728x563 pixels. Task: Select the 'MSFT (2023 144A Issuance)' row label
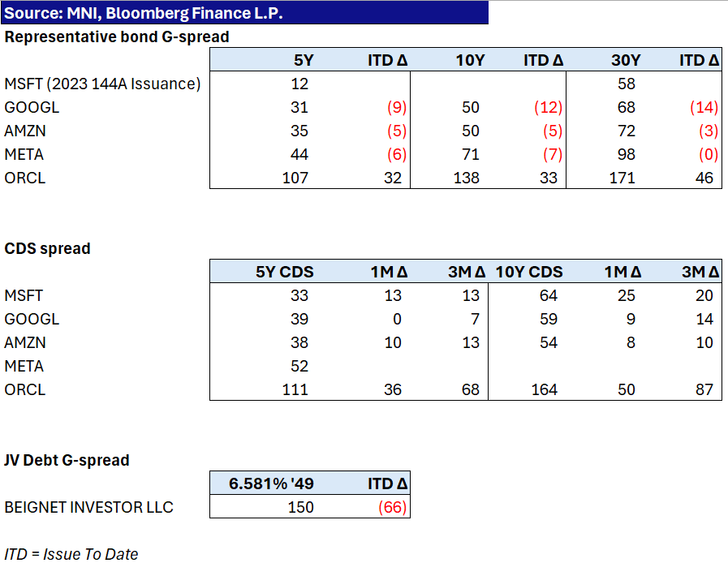point(102,84)
